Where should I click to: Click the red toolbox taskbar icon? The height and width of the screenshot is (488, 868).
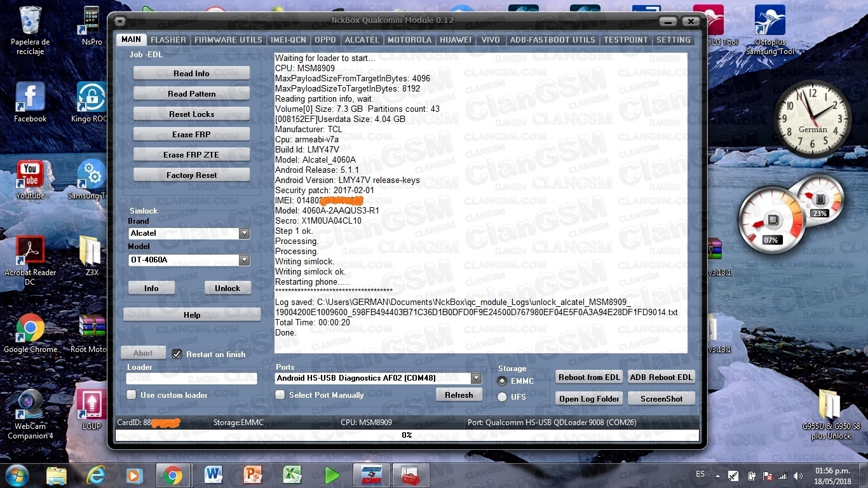410,475
